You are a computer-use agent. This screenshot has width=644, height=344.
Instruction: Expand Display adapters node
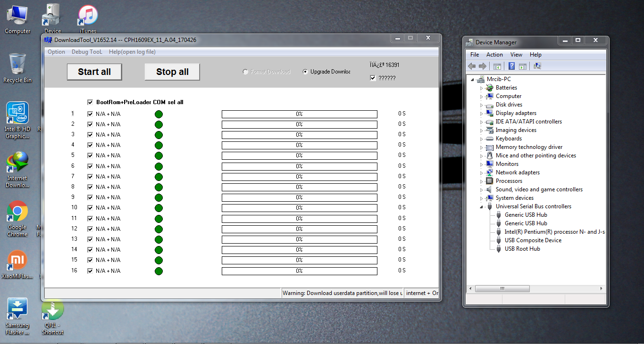point(482,113)
